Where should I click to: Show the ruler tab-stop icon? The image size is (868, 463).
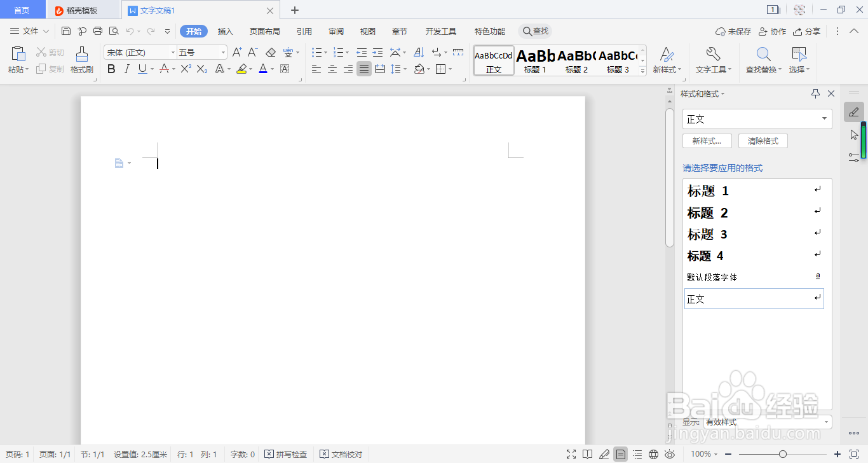click(458, 52)
